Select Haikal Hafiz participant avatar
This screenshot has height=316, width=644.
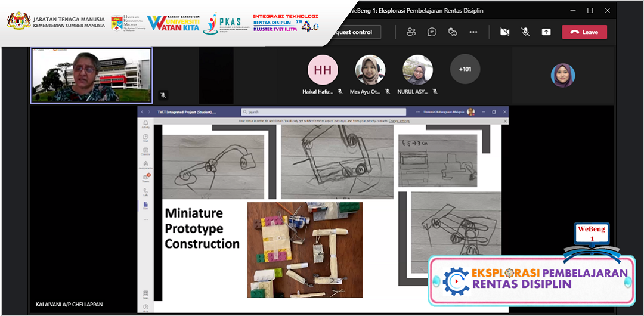(x=323, y=70)
